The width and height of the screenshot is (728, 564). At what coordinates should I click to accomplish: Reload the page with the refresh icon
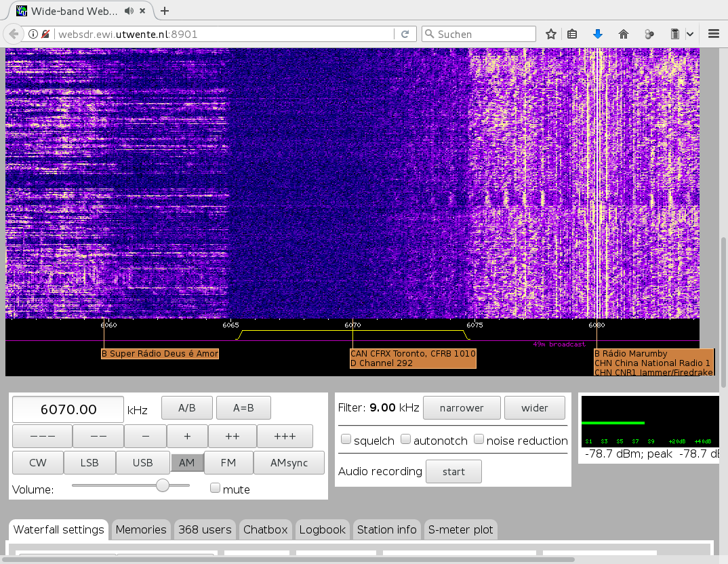pyautogui.click(x=405, y=34)
